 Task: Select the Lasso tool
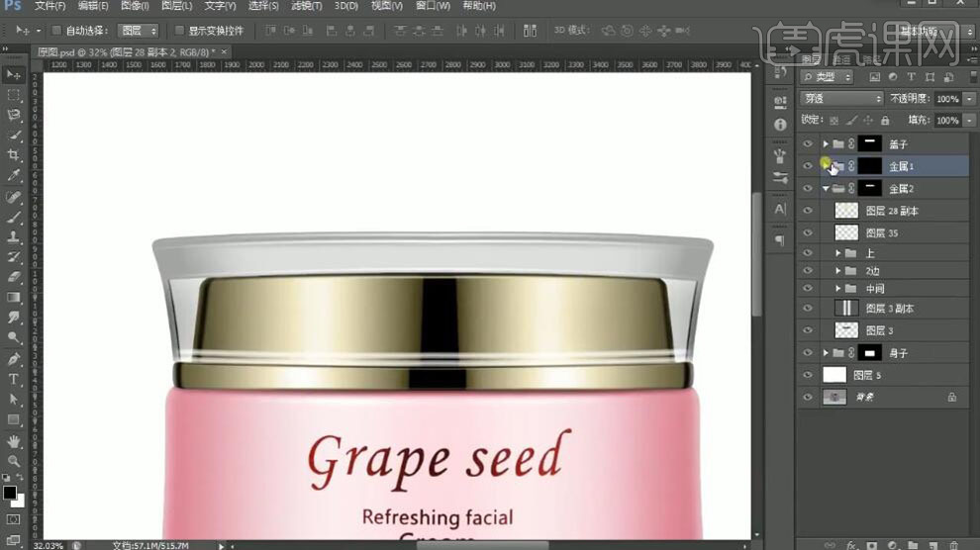tap(13, 115)
